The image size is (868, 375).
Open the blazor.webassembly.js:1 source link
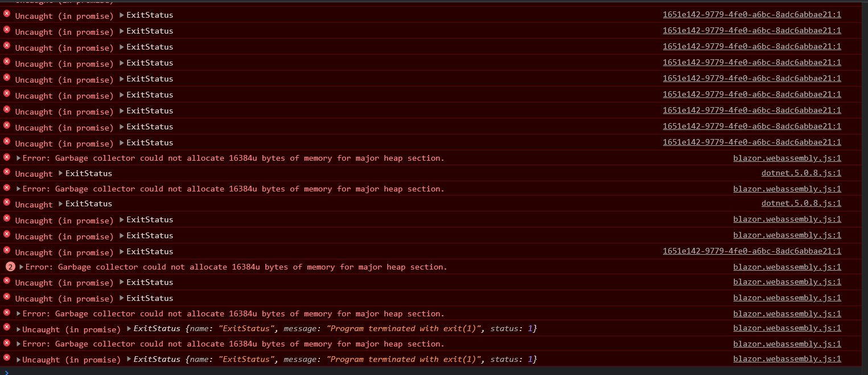tap(787, 158)
